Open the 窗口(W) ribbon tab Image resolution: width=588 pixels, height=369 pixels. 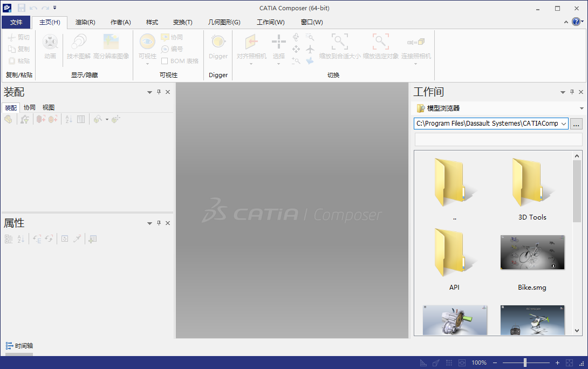[x=312, y=22]
